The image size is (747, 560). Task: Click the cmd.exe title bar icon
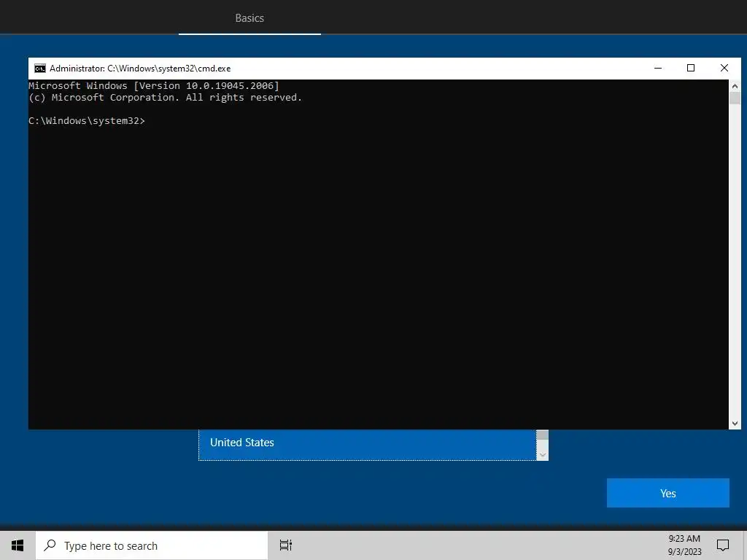[40, 69]
